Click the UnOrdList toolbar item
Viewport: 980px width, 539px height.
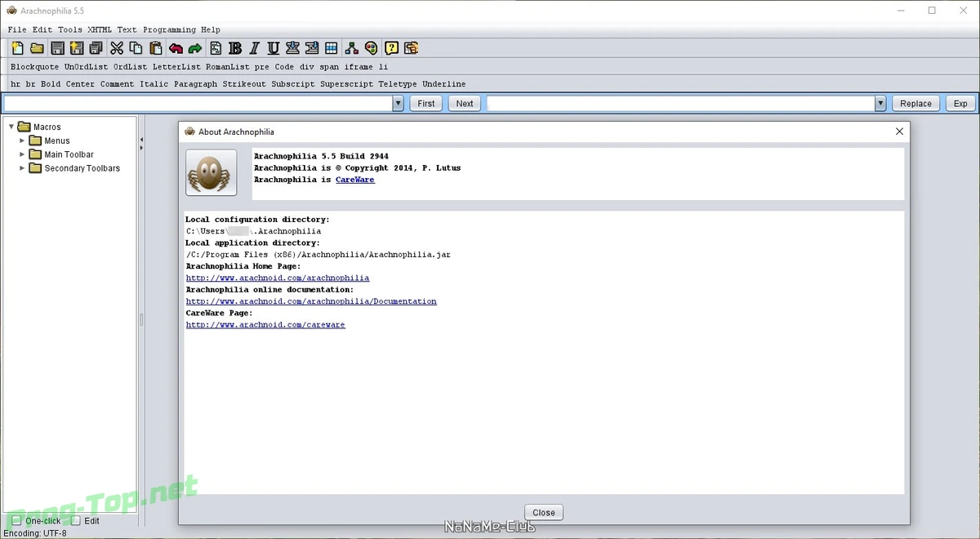tap(87, 67)
